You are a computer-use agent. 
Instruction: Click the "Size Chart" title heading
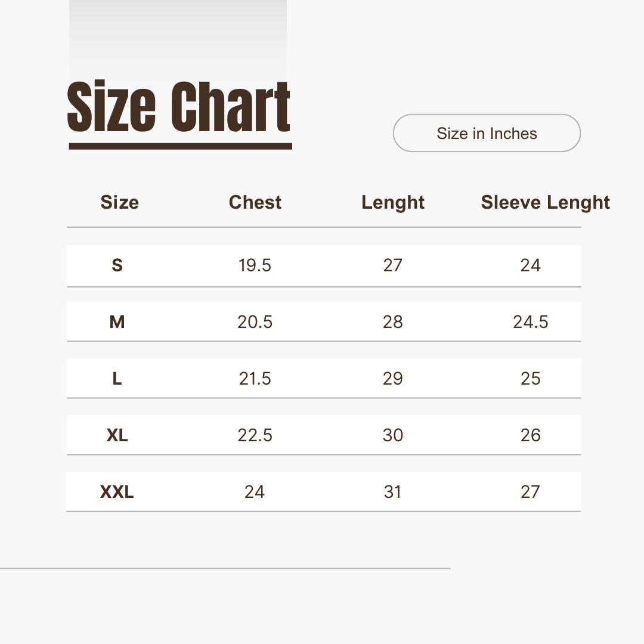179,108
